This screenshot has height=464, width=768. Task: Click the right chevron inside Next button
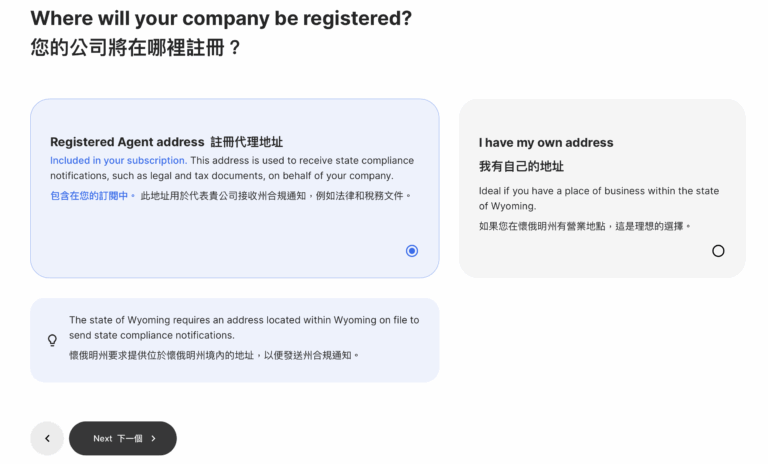[154, 438]
